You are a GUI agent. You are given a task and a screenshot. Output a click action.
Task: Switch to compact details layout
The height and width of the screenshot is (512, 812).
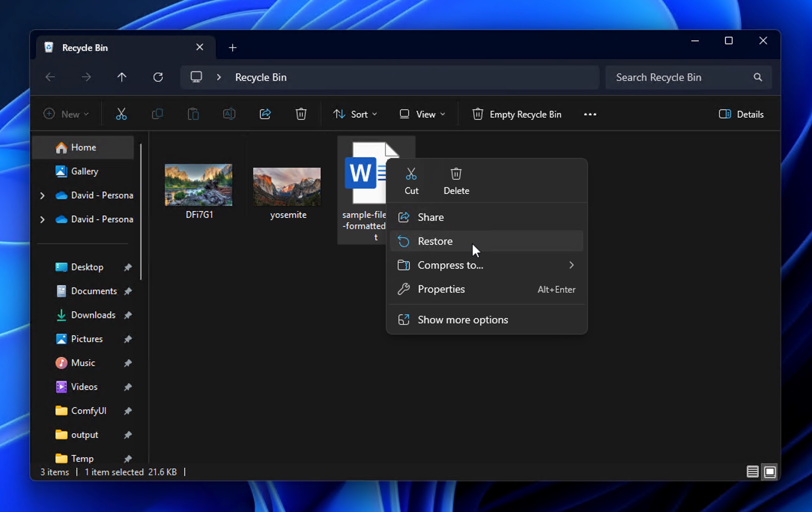[x=752, y=472]
